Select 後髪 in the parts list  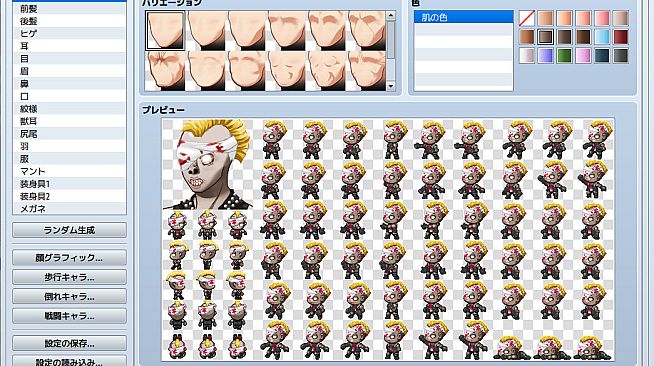(x=69, y=21)
